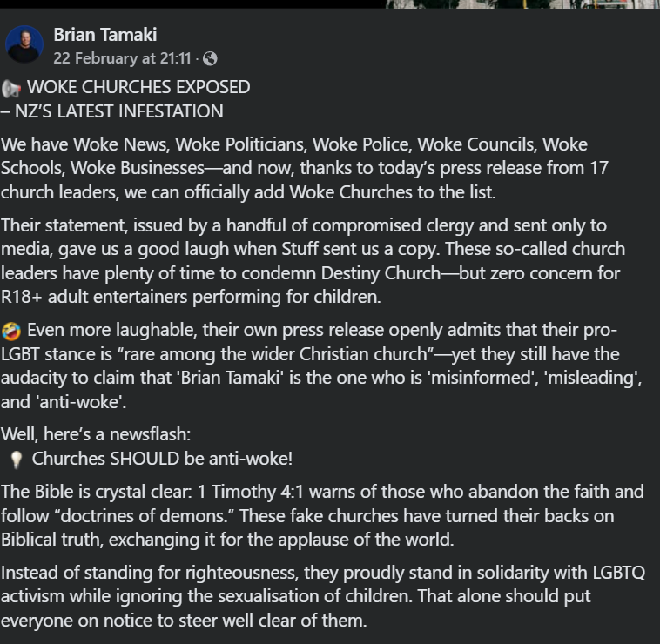Open the photo strip above the post
The image size is (660, 644).
[522, 4]
